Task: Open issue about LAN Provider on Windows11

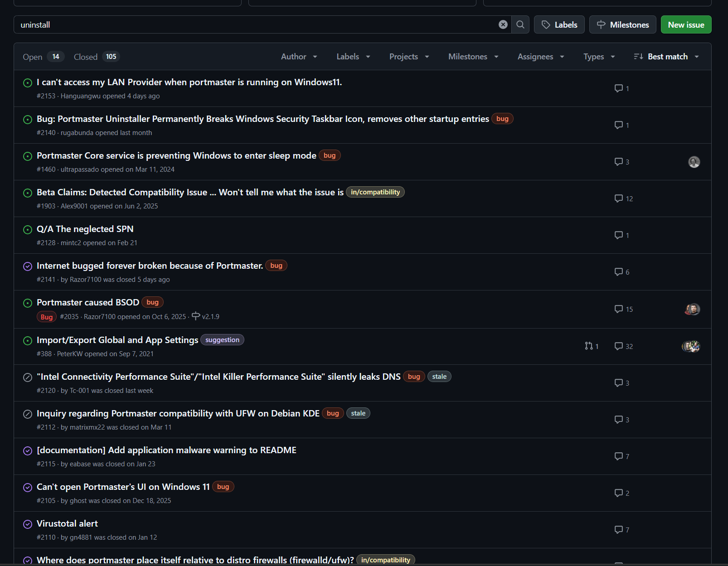Action: [189, 82]
